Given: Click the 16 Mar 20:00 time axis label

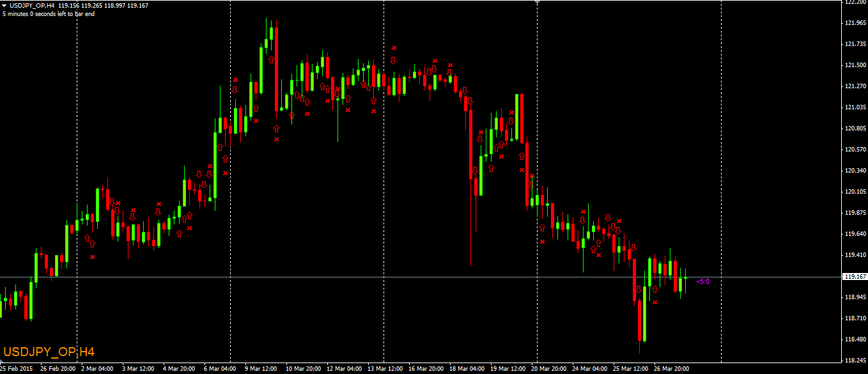Looking at the screenshot, I should click(426, 369).
